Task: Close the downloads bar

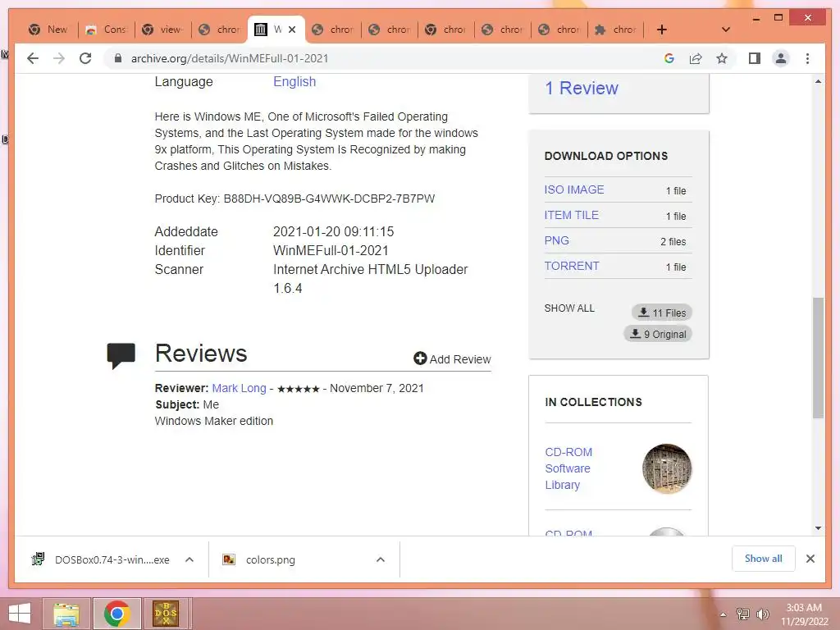Action: point(810,559)
